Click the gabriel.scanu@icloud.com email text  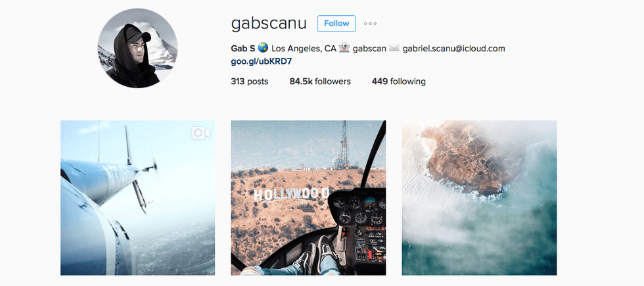[453, 49]
